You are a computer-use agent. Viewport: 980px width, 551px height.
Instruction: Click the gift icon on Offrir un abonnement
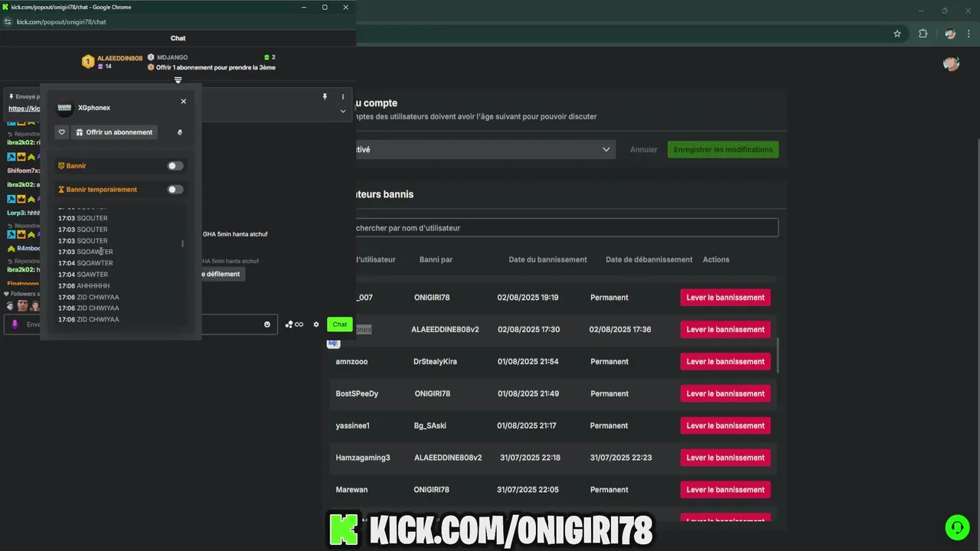pos(80,132)
